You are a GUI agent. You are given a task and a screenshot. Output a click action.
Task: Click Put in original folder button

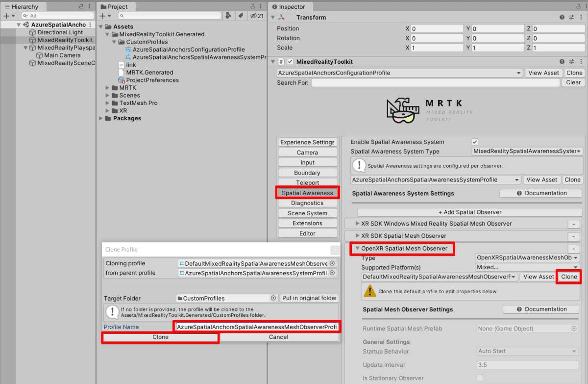tap(309, 298)
